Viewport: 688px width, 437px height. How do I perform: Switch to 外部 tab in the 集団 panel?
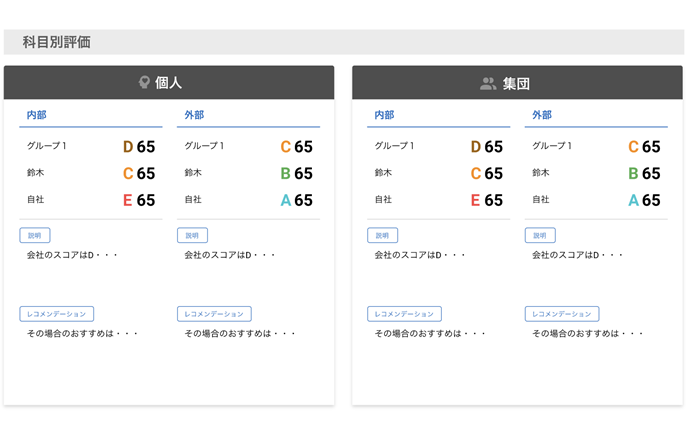coord(542,116)
